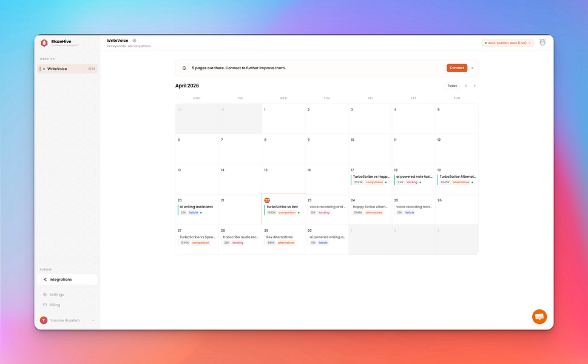Click the Integrations share icon

pos(45,279)
